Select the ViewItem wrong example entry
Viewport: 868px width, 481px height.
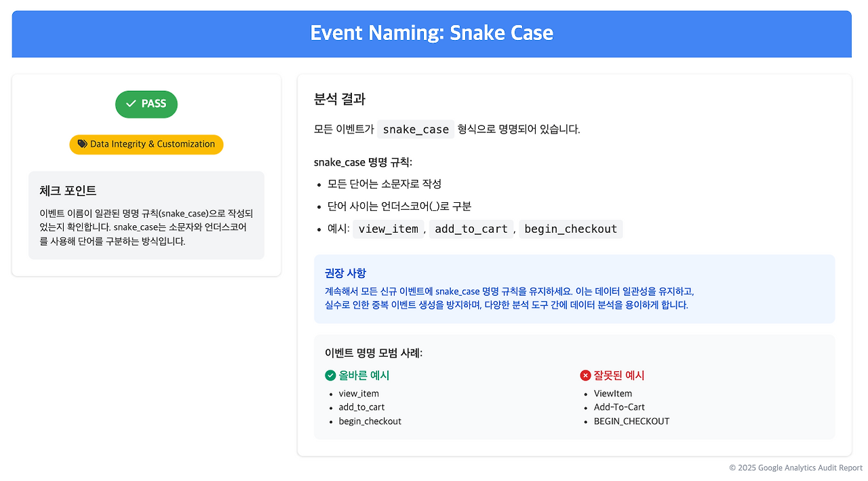click(x=613, y=393)
